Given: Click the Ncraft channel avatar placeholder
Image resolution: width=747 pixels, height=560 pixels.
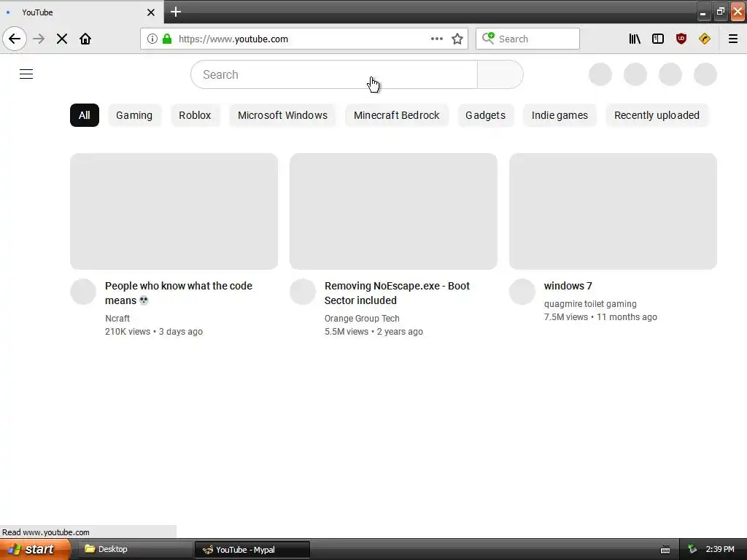Looking at the screenshot, I should point(83,292).
